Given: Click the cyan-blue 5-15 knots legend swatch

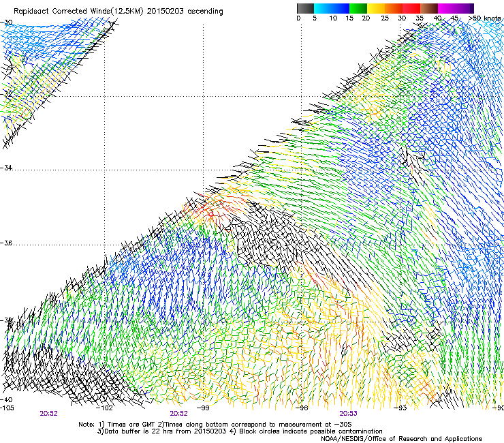Looking at the screenshot, I should (332, 8).
